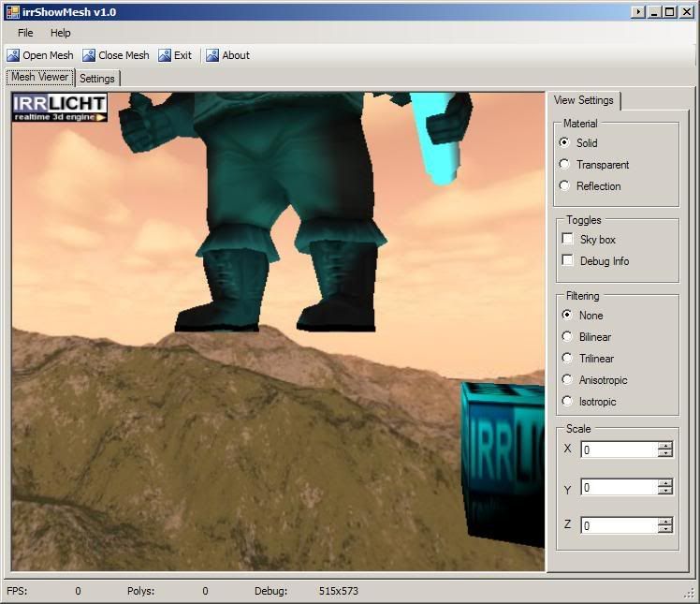Click the title bar arrow button
This screenshot has height=604, width=700.
pyautogui.click(x=638, y=12)
